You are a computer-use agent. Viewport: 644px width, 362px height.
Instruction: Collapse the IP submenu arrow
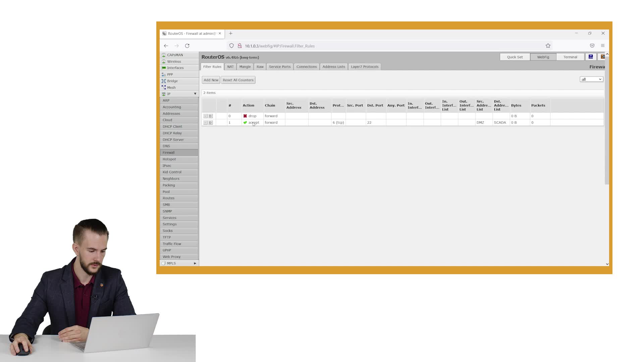pos(195,94)
